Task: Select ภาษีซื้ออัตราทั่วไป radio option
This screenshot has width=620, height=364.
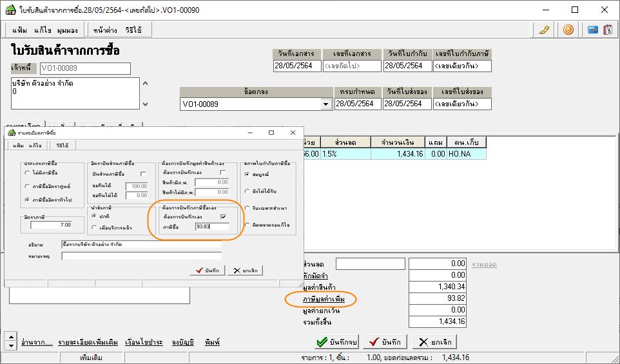Action: [x=27, y=200]
